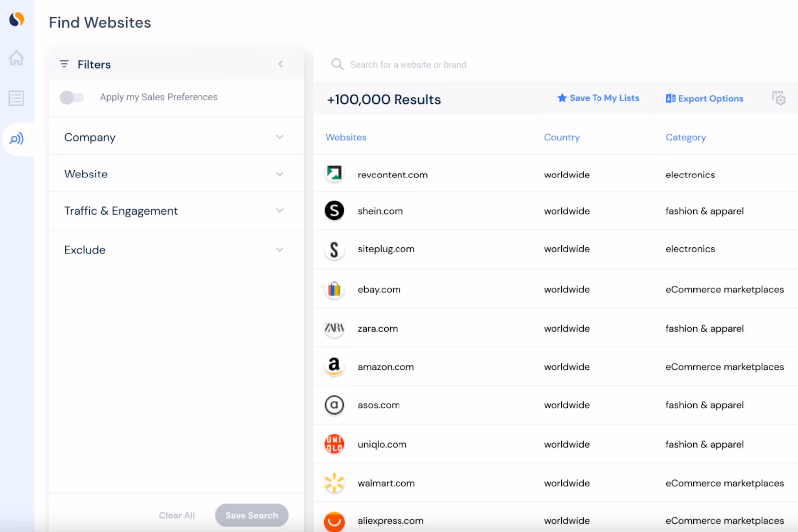Focus the website or brand search field
The height and width of the screenshot is (532, 798).
coord(556,64)
